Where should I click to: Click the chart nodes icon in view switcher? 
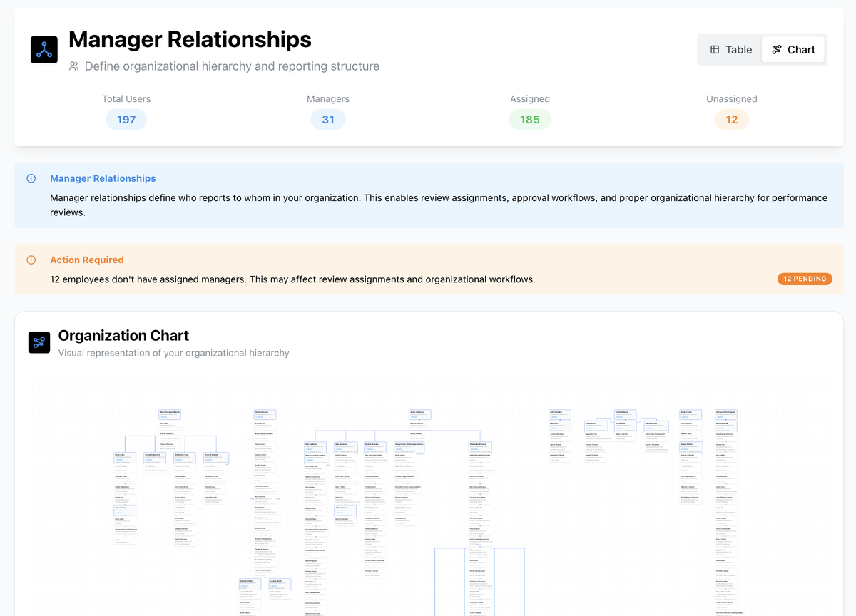(x=777, y=50)
